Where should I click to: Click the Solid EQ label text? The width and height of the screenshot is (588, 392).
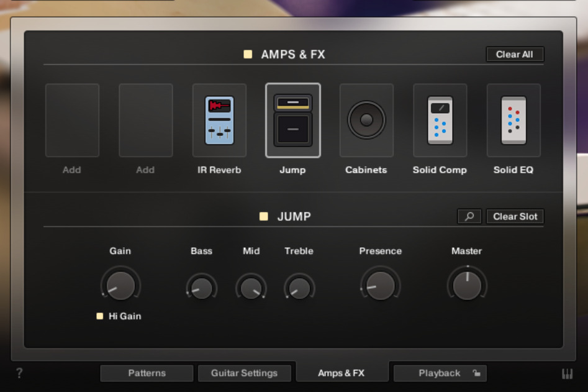pyautogui.click(x=513, y=170)
